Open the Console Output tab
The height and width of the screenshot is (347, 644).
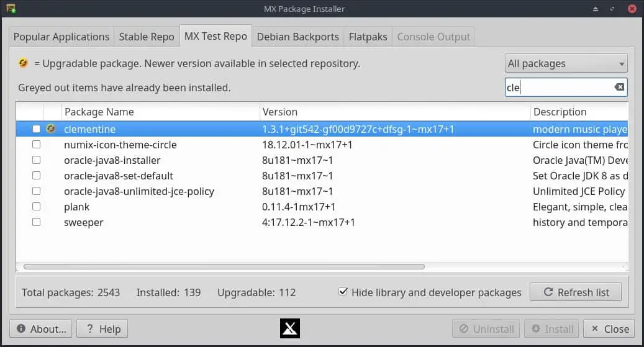433,37
